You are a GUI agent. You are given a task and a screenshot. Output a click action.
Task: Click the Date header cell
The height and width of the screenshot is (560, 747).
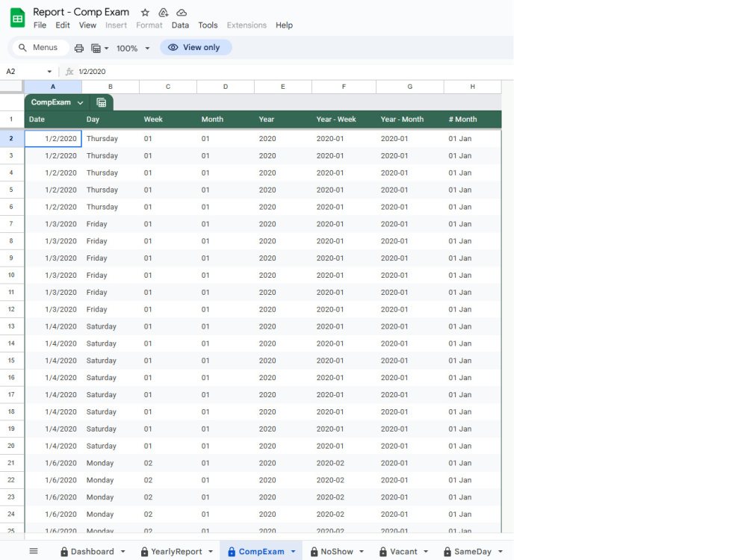53,119
